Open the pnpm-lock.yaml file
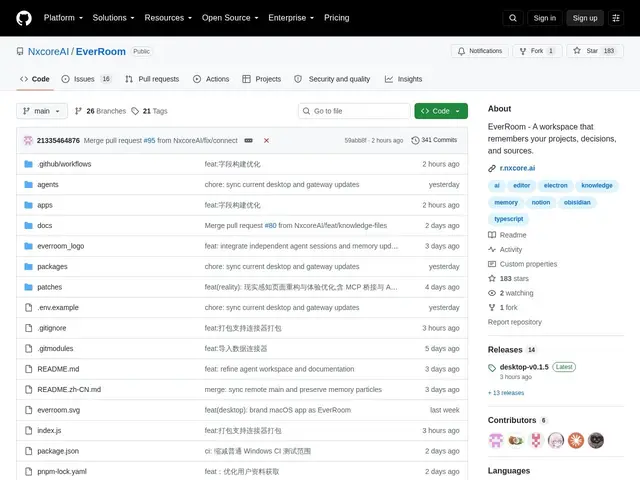This screenshot has width=640, height=480. pos(62,471)
